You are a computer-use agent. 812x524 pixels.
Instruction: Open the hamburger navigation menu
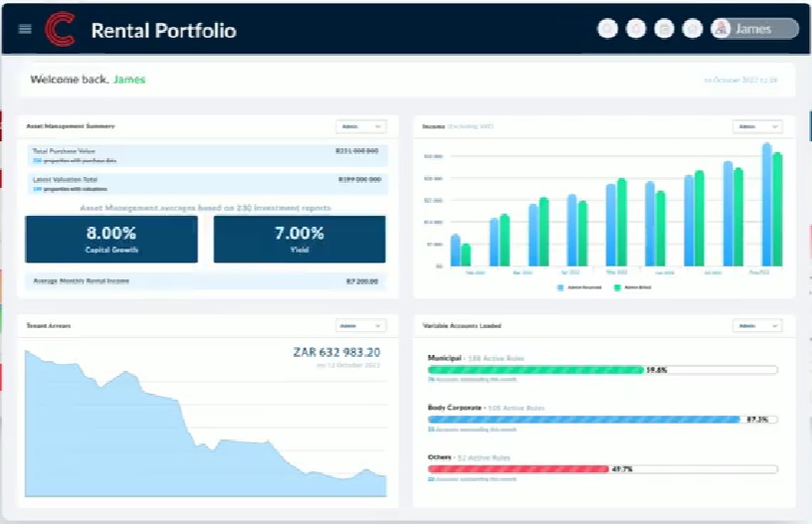point(25,29)
